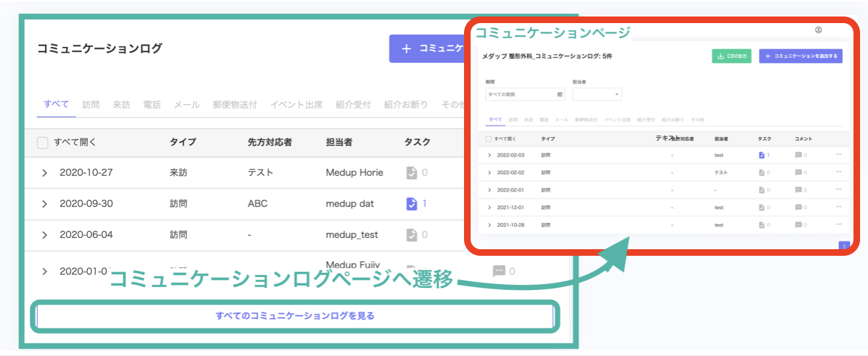Click Medup Horie in 担当者 column
This screenshot has height=356, width=868.
click(354, 172)
